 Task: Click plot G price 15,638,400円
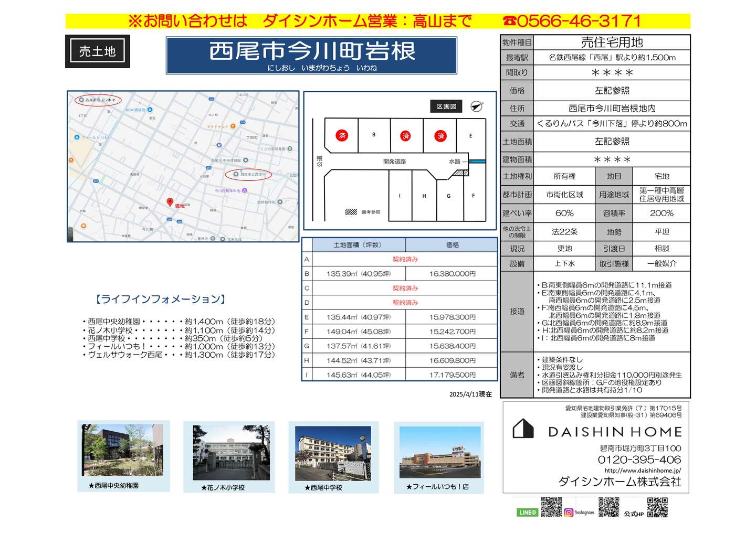coord(452,346)
